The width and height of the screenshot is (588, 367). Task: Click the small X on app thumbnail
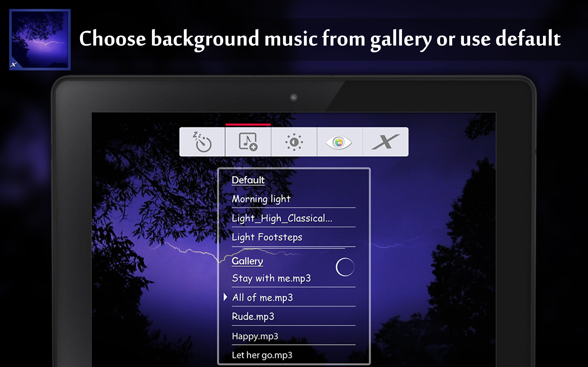14,64
